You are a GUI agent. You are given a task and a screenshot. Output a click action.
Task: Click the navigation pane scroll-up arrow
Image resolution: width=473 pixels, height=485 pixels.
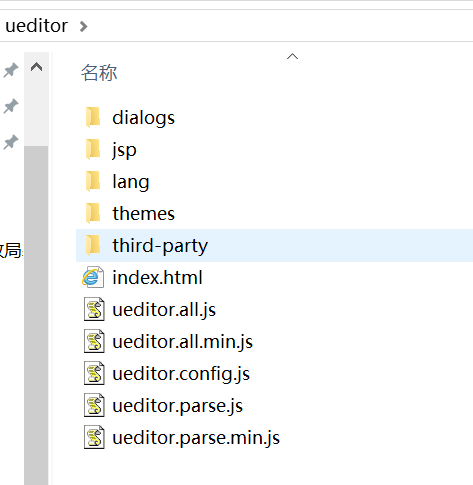(36, 67)
